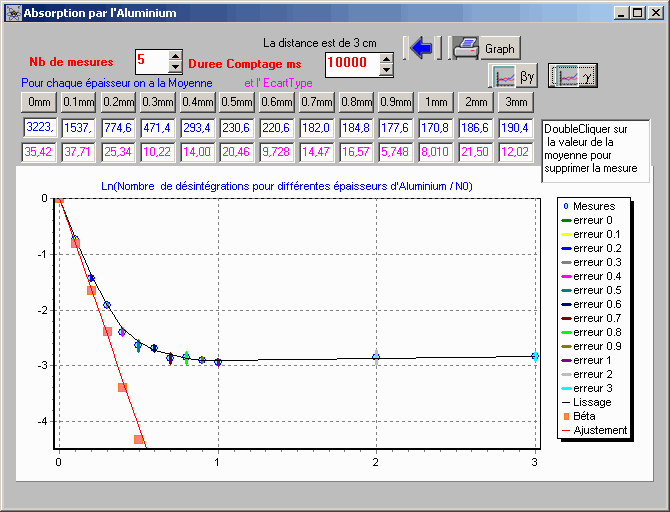Decrease Nb de mesures with down arrow
Viewport: 670px width, 512px height.
[176, 67]
